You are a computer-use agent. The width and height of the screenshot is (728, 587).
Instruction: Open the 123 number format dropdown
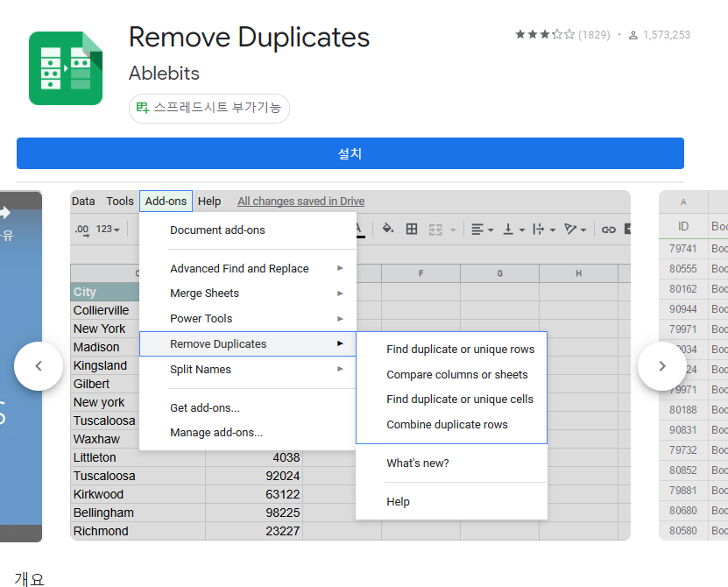coord(108,230)
